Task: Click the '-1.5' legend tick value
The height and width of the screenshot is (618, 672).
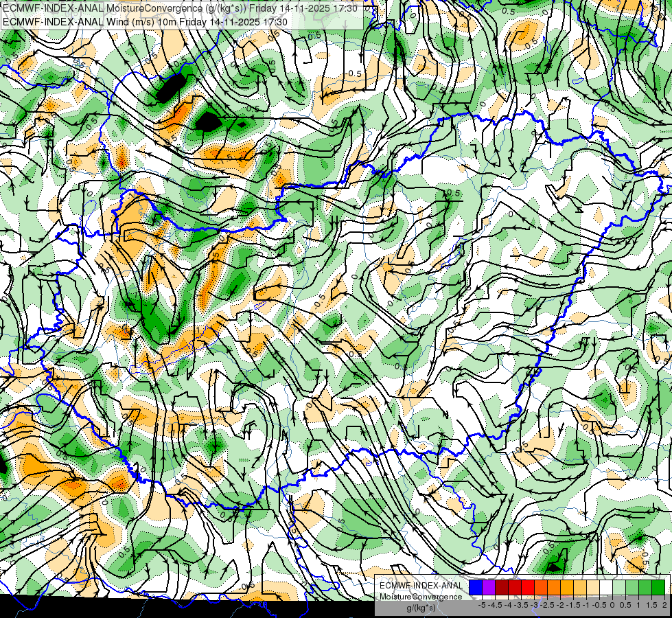Action: click(x=573, y=605)
